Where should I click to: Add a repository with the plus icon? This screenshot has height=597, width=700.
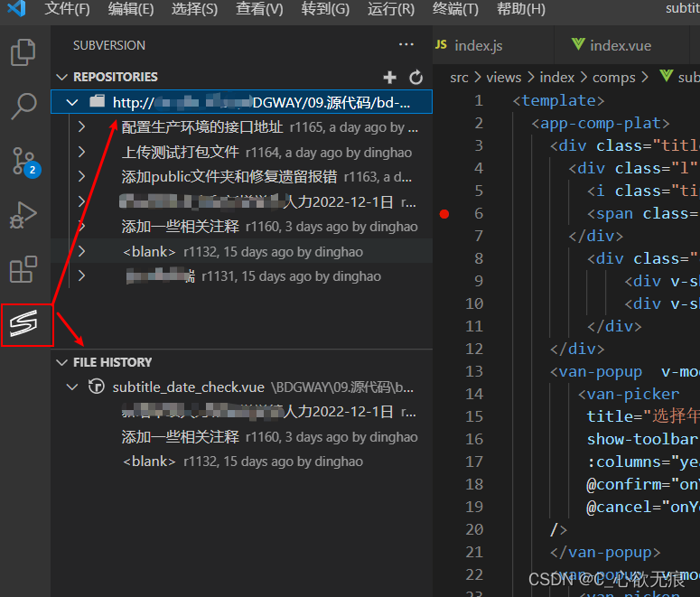pos(389,78)
